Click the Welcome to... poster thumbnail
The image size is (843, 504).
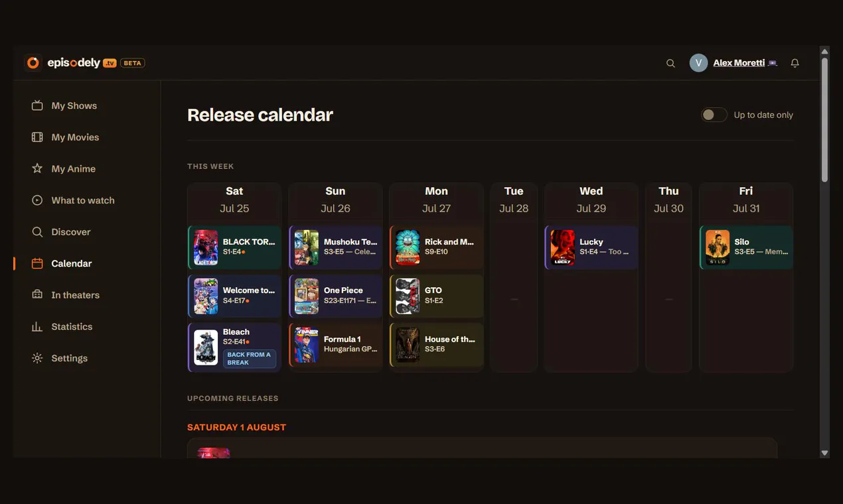tap(206, 296)
